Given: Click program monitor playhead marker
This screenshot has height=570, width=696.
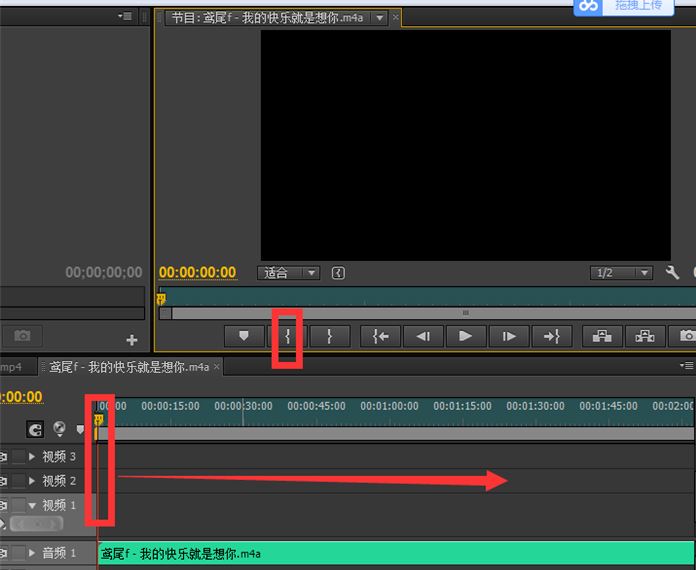Looking at the screenshot, I should pos(162,299).
